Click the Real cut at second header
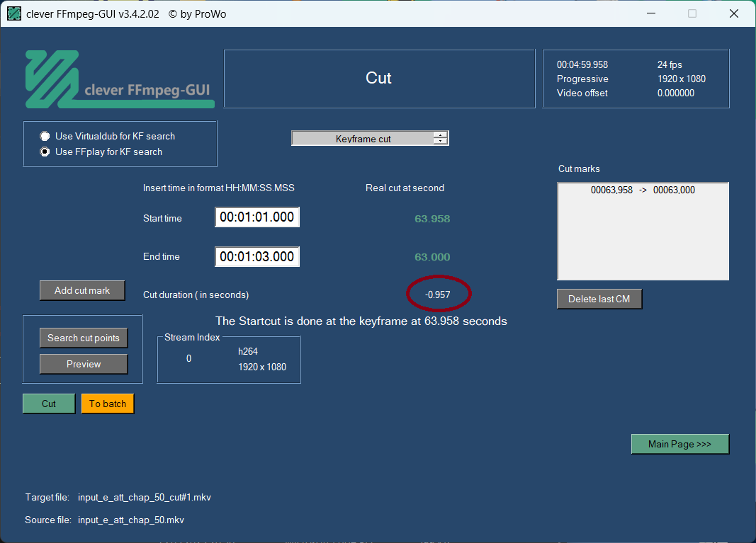This screenshot has width=756, height=543. pyautogui.click(x=405, y=188)
